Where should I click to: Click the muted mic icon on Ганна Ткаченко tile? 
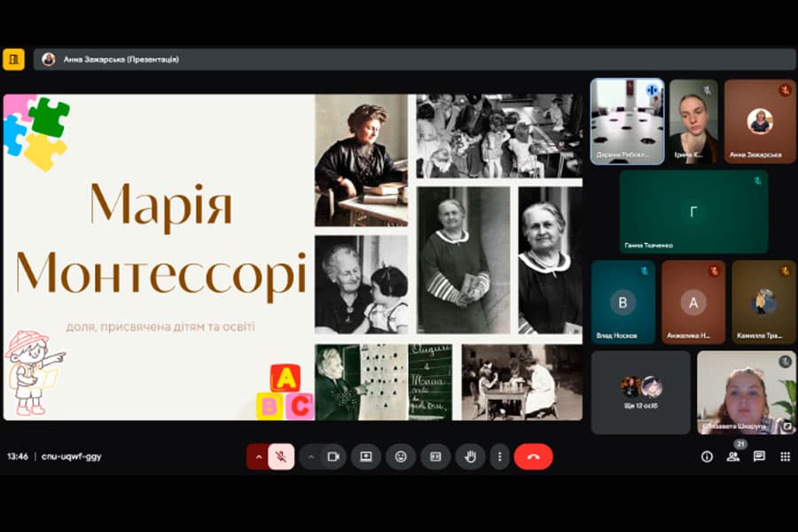(x=757, y=181)
